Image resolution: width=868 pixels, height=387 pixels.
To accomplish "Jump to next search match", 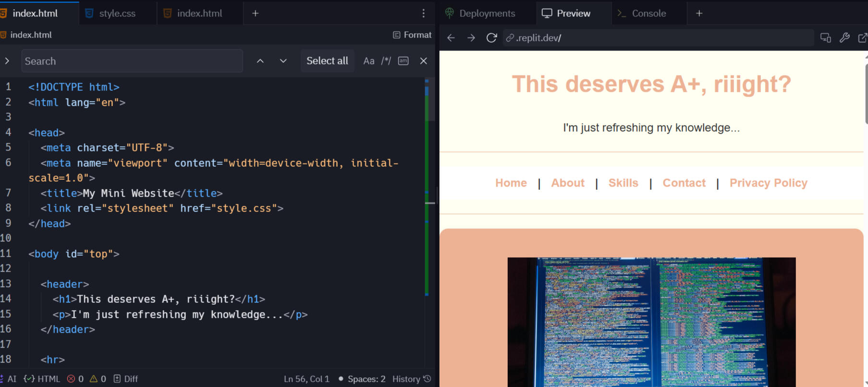I will click(283, 61).
